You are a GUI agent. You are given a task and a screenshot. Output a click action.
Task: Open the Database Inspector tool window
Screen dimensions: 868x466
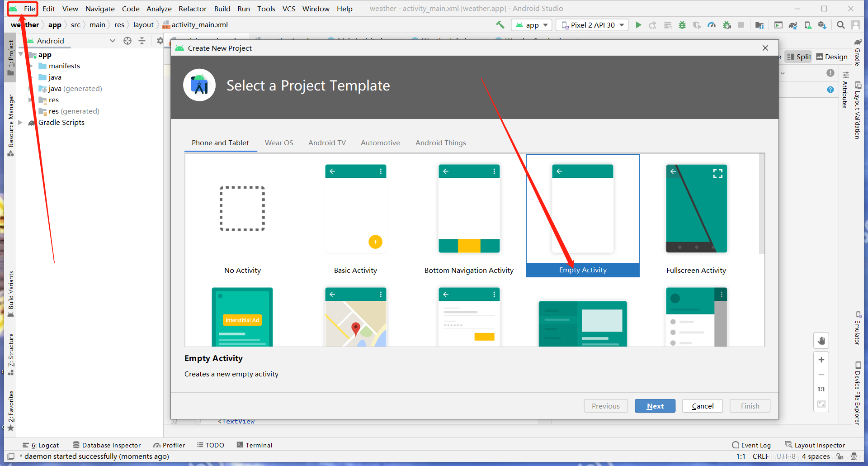(107, 445)
